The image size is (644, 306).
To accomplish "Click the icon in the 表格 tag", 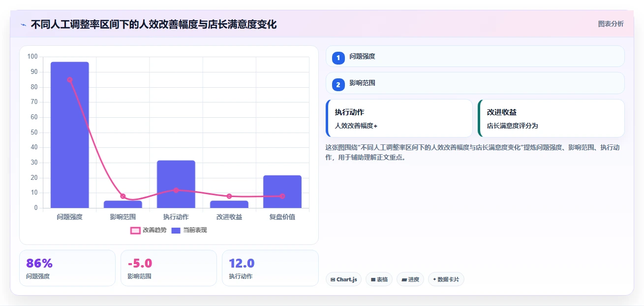I will tap(373, 279).
